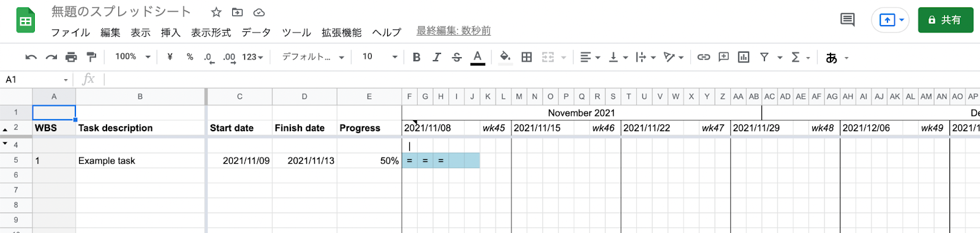Viewport: 980px width, 233px height.
Task: Open the データ menu
Action: click(x=256, y=32)
